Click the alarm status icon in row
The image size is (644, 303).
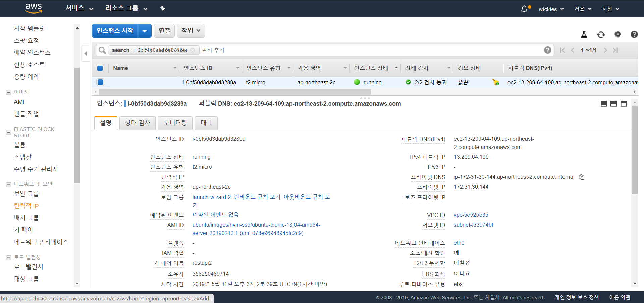(496, 82)
